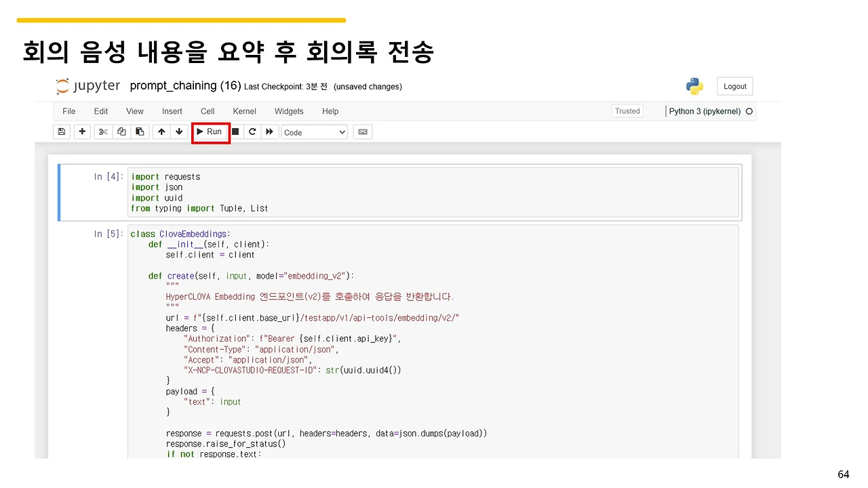Image resolution: width=868 pixels, height=488 pixels.
Task: Select the In [5] cell prompt
Action: pyautogui.click(x=108, y=234)
